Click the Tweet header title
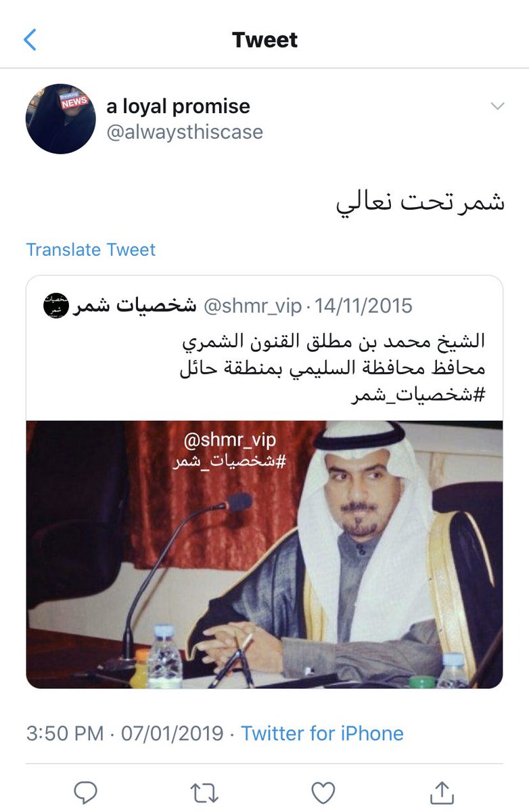The image size is (529, 812). pyautogui.click(x=265, y=40)
